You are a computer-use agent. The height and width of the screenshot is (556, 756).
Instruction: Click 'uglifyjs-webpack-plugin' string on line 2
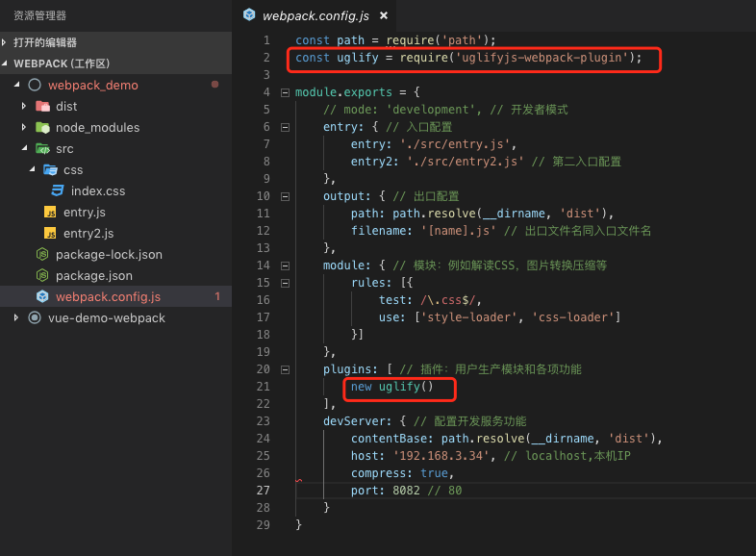point(542,58)
